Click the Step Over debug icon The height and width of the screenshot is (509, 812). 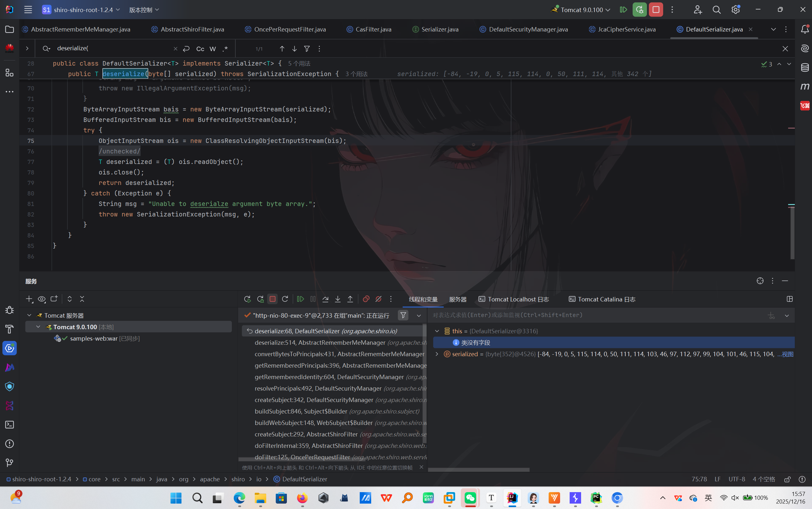click(x=325, y=299)
